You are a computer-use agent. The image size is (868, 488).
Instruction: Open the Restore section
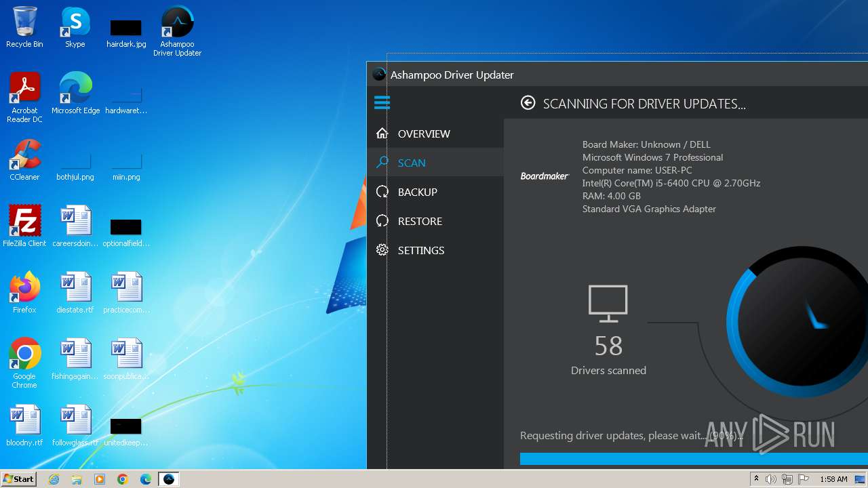[435, 221]
